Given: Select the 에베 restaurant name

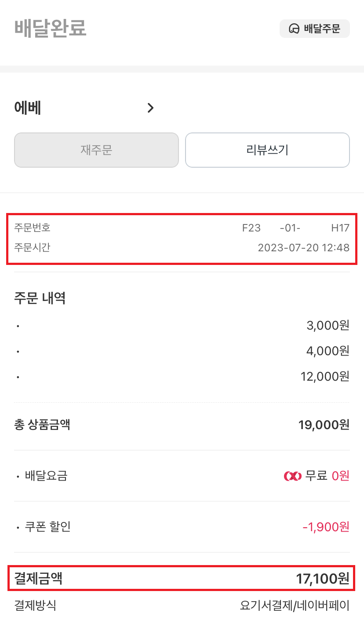Looking at the screenshot, I should pyautogui.click(x=28, y=108).
